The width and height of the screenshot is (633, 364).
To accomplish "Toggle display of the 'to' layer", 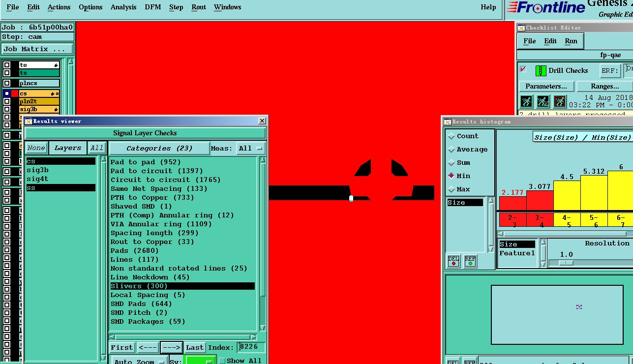I will (x=7, y=65).
